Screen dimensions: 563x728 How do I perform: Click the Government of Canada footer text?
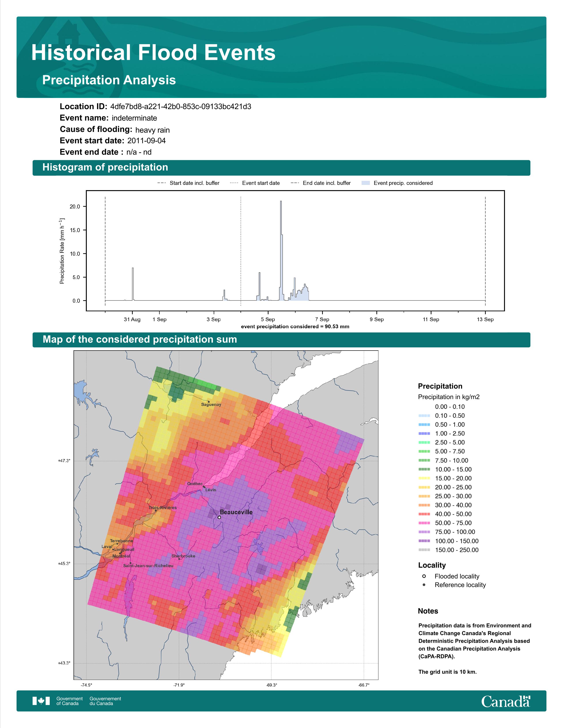point(69,701)
